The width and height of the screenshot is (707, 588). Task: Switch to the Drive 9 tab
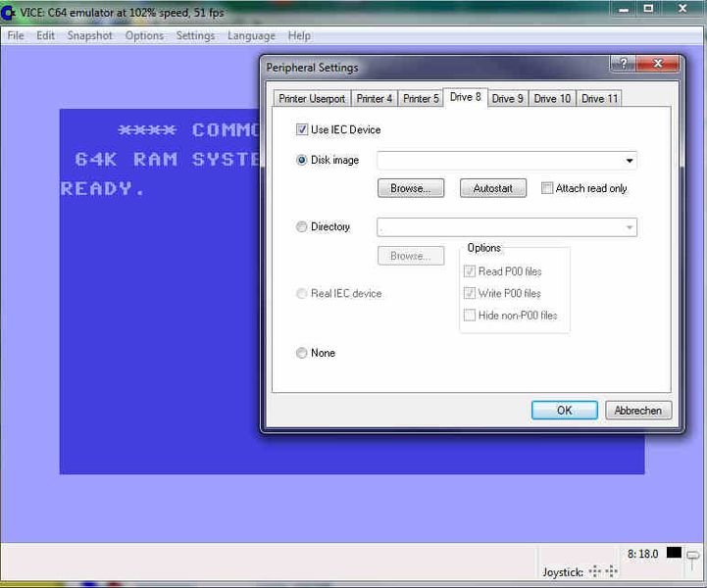tap(507, 98)
